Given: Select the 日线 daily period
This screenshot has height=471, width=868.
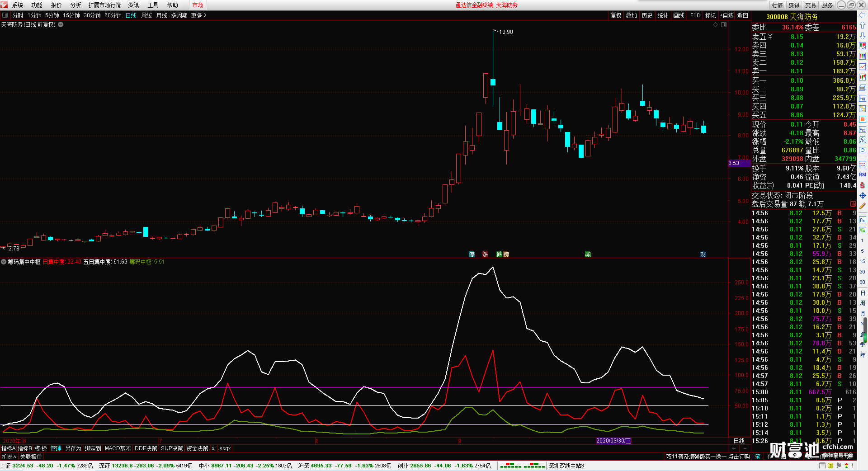Looking at the screenshot, I should pyautogui.click(x=131, y=15).
